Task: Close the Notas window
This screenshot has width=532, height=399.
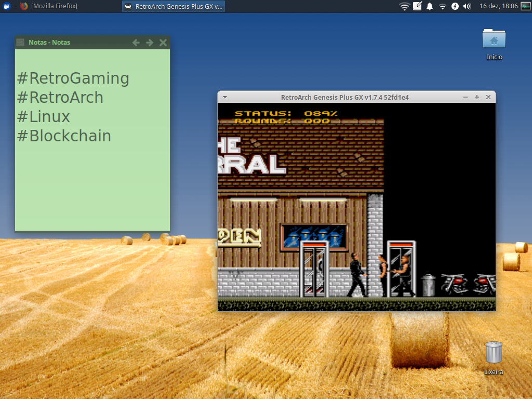Action: pos(163,43)
